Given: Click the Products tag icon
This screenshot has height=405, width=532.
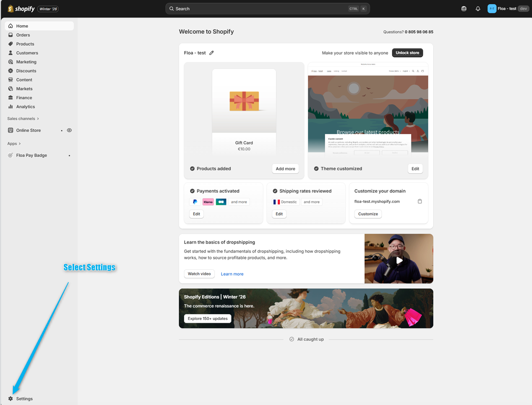Looking at the screenshot, I should point(10,44).
